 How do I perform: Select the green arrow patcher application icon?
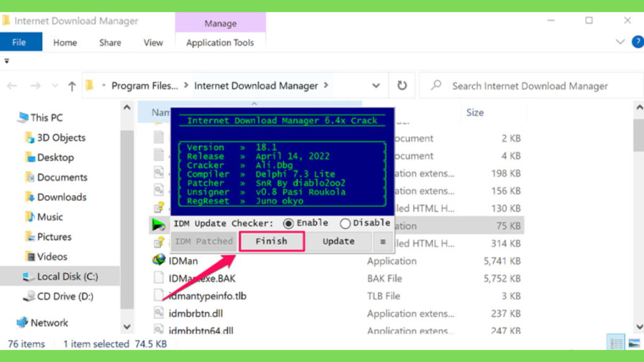click(x=158, y=225)
